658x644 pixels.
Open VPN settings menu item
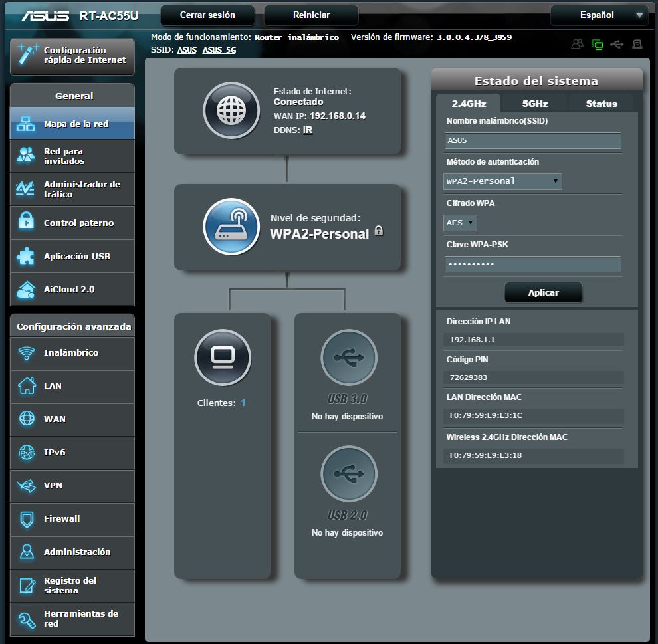click(x=72, y=486)
